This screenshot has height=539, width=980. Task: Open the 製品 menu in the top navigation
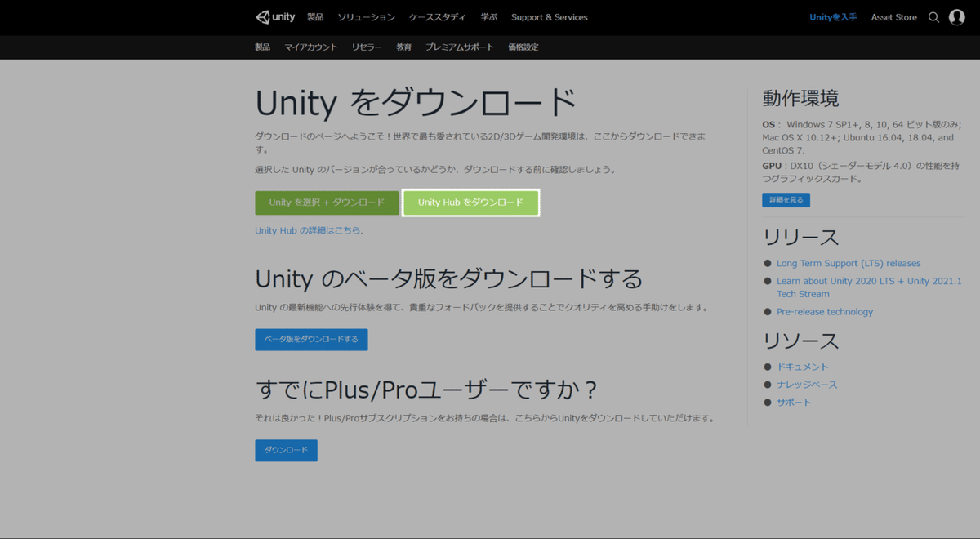click(315, 16)
